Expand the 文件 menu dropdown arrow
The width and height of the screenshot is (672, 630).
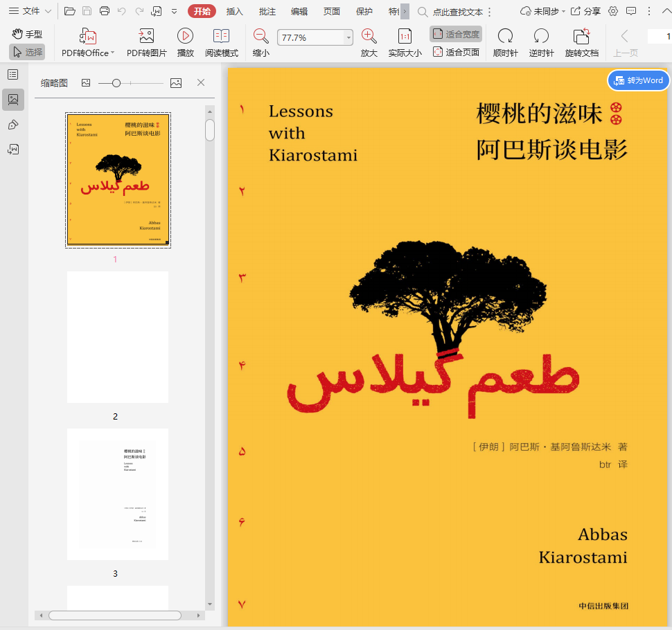click(x=48, y=12)
